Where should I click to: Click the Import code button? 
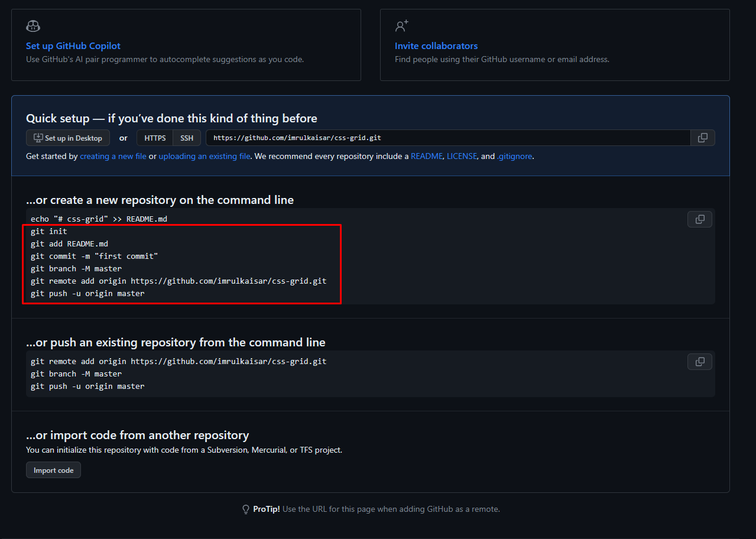coord(53,470)
